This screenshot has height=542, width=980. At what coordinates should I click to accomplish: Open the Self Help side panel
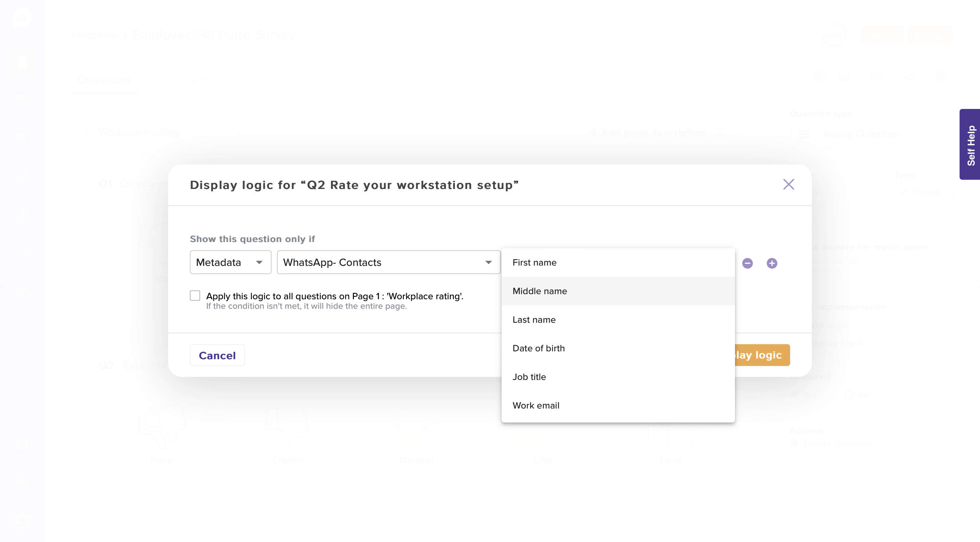[970, 145]
